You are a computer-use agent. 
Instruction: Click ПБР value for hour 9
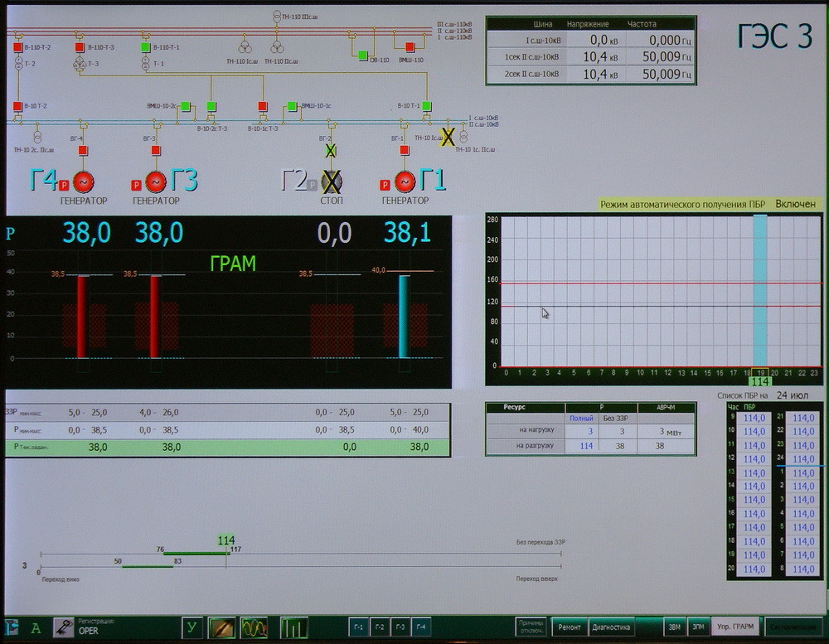click(x=754, y=418)
